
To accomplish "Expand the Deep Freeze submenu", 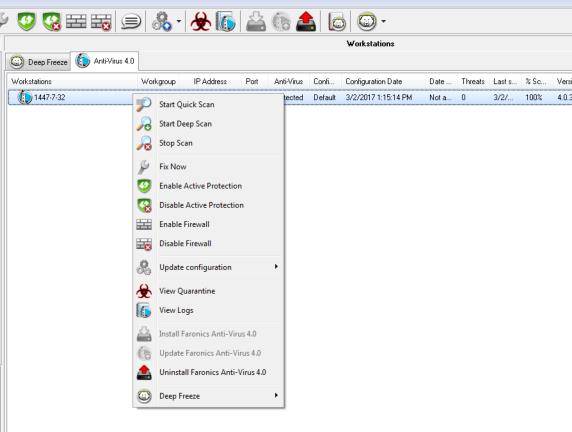I will point(208,396).
